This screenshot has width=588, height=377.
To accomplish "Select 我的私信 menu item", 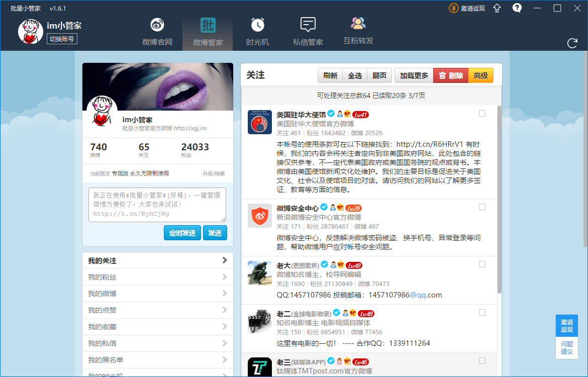I will (x=157, y=343).
